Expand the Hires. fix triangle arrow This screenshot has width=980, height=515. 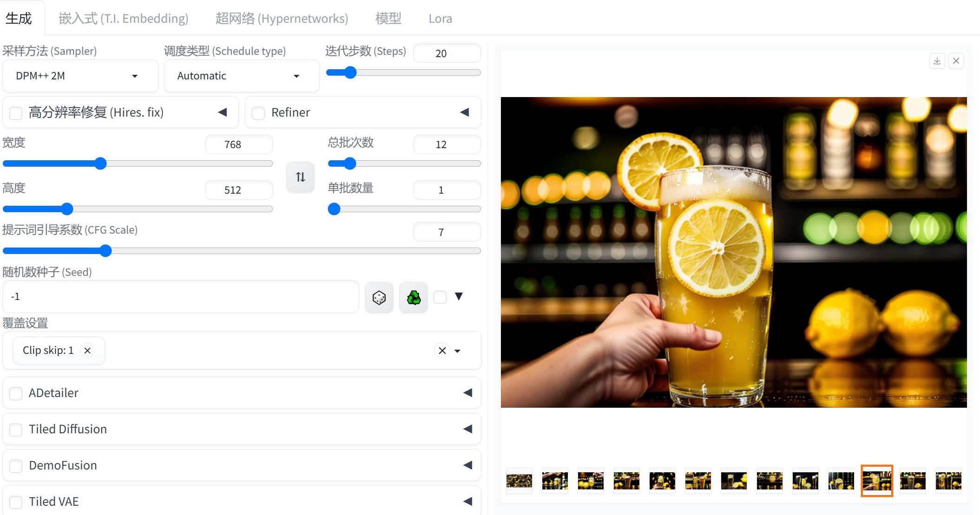223,112
